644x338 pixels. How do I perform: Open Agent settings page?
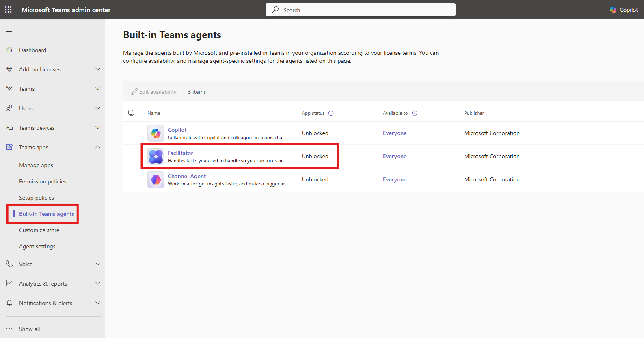tap(37, 246)
